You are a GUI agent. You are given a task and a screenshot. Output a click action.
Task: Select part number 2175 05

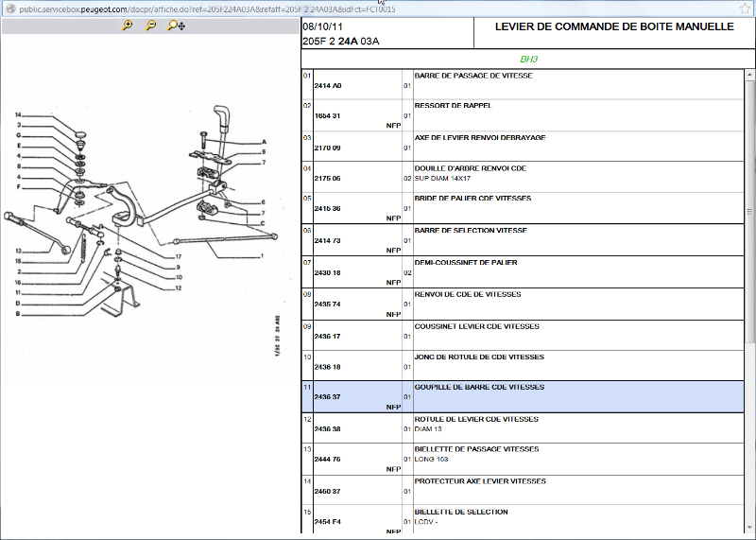tap(327, 178)
